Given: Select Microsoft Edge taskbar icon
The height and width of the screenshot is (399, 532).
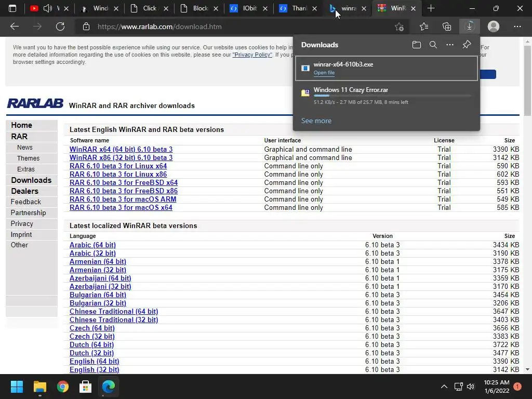Looking at the screenshot, I should coord(109,387).
